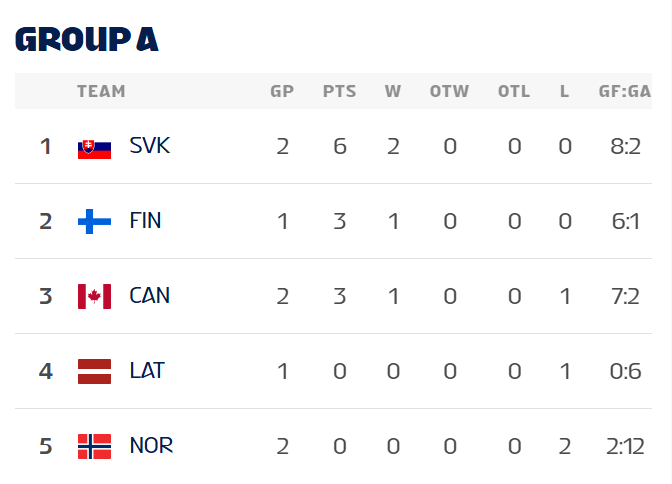Screen dimensions: 672x484
Task: Open the SVK team link
Action: tap(150, 146)
